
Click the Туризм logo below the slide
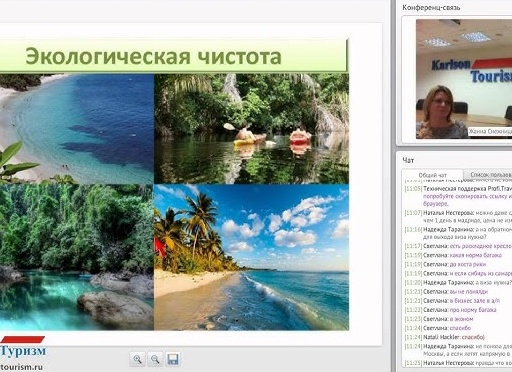click(23, 348)
